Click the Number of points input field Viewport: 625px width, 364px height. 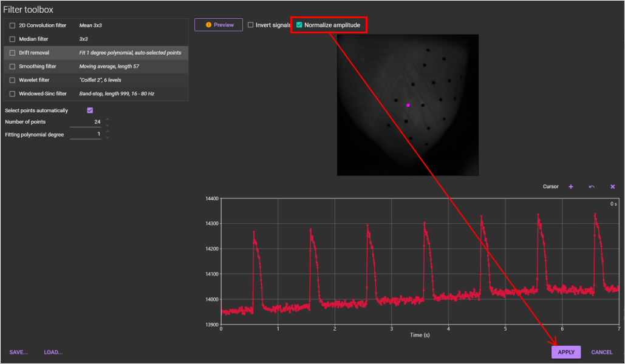pos(85,122)
